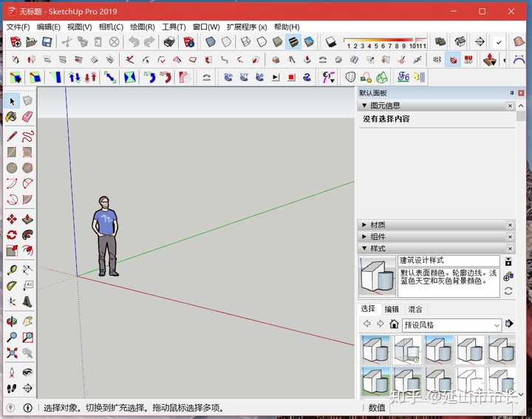Viewport: 532px width, 419px height.
Task: Select the Push/Pull tool
Action: pyautogui.click(x=27, y=219)
